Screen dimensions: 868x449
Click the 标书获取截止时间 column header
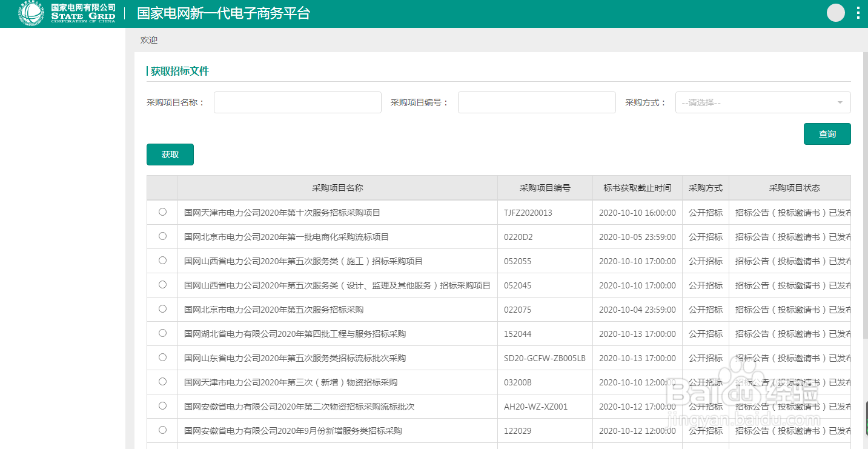pos(637,188)
